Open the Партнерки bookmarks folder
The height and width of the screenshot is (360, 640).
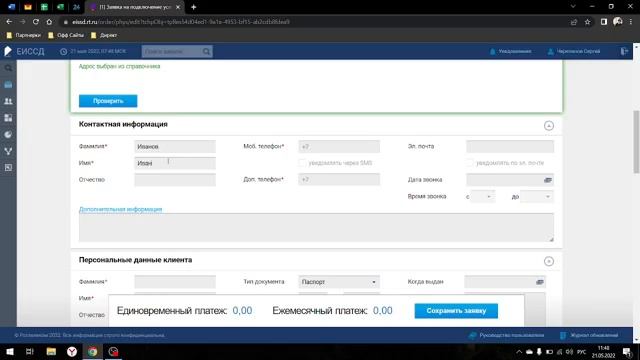click(24, 36)
